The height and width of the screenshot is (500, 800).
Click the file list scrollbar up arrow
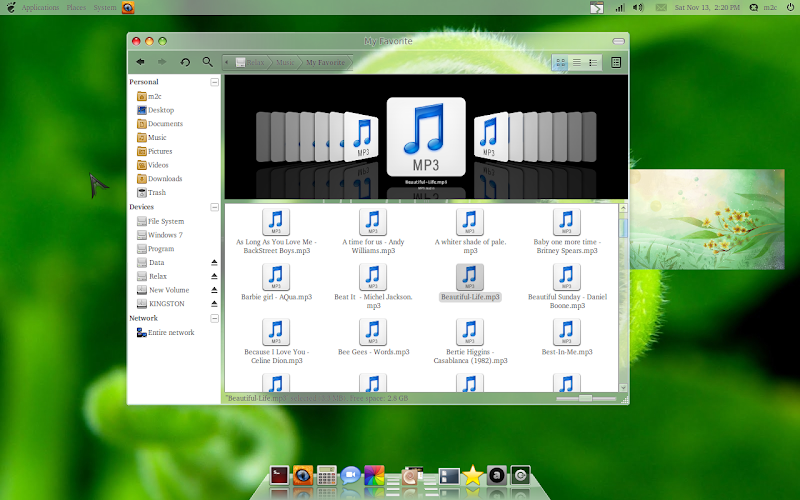coord(623,208)
